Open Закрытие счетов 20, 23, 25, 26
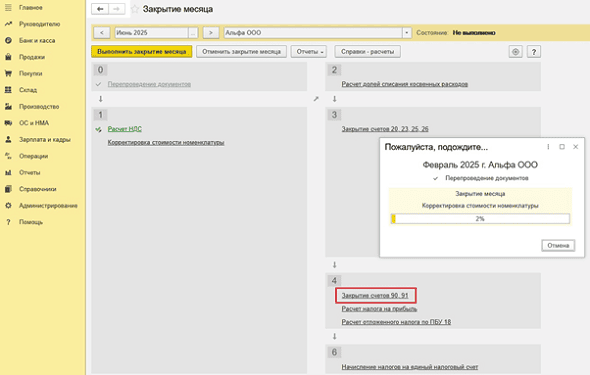Image resolution: width=590 pixels, height=375 pixels. (385, 129)
